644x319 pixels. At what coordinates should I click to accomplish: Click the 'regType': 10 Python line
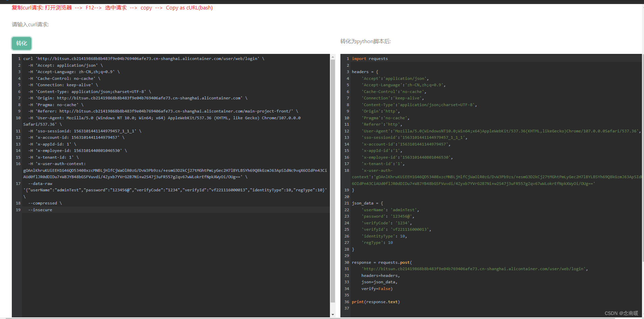377,243
